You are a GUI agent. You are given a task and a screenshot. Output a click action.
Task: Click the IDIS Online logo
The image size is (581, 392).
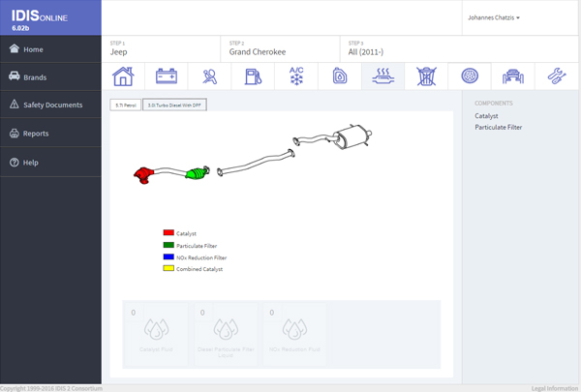[40, 16]
